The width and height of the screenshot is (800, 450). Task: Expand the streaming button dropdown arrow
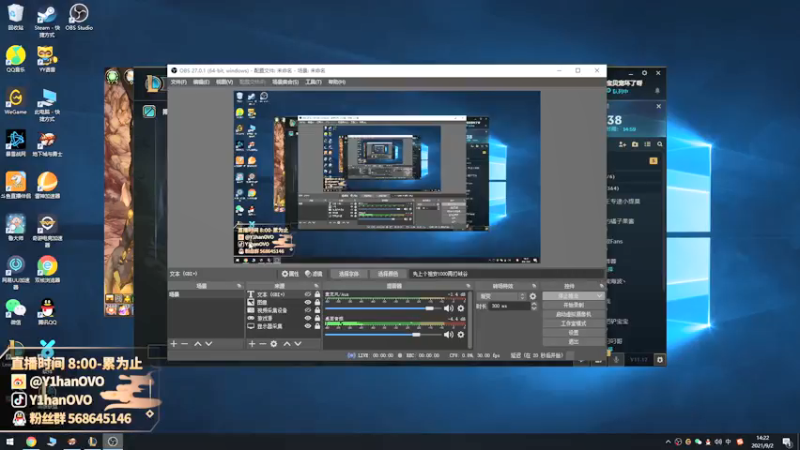[x=599, y=296]
